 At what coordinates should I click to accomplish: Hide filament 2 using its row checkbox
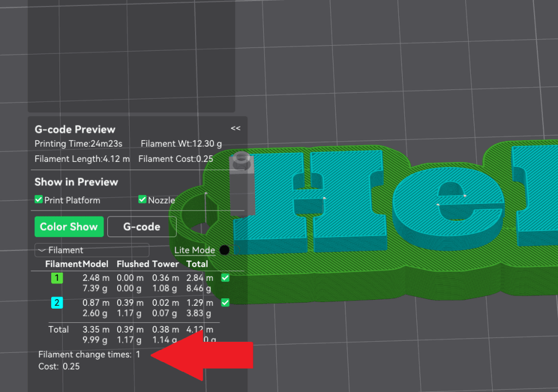point(225,303)
